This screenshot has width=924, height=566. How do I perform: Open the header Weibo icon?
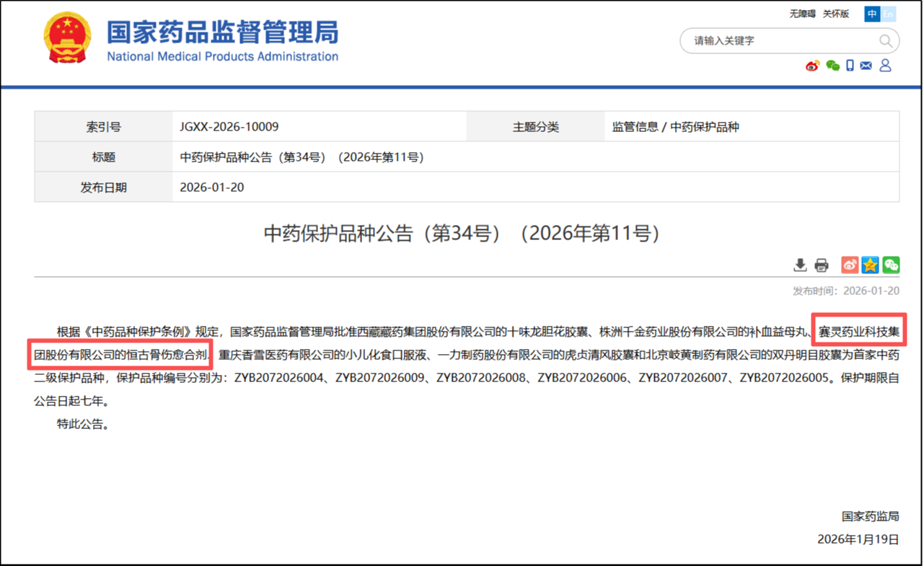tap(812, 66)
